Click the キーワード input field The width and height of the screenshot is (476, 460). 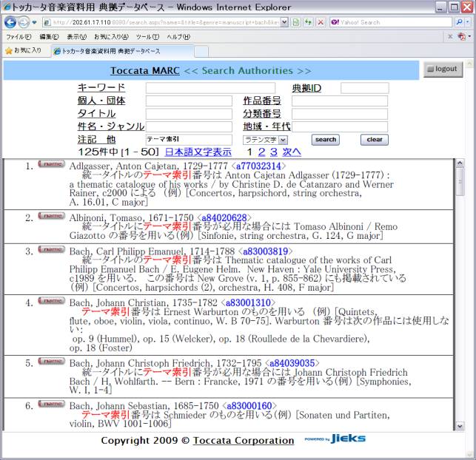pos(210,88)
